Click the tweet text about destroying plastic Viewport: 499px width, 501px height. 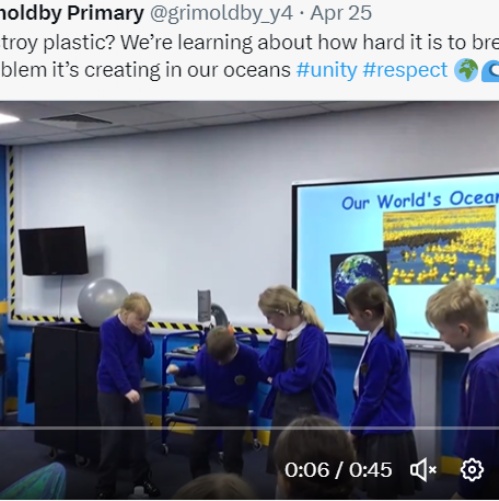(x=249, y=42)
